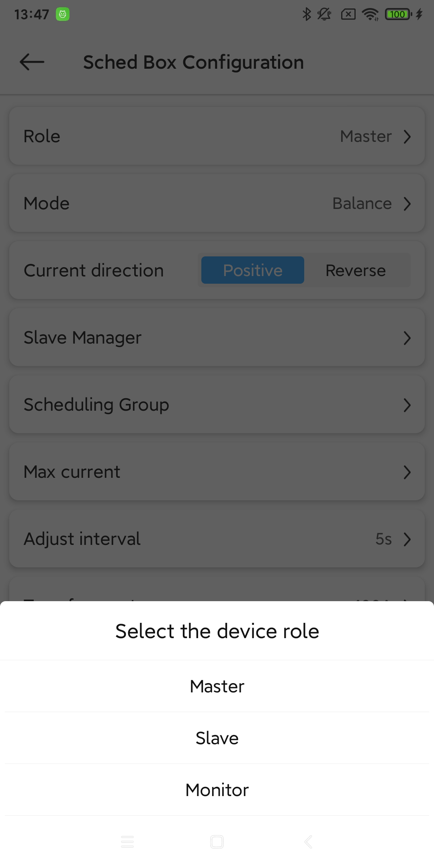
Task: Tap the Wi-Fi signal icon
Action: [370, 14]
